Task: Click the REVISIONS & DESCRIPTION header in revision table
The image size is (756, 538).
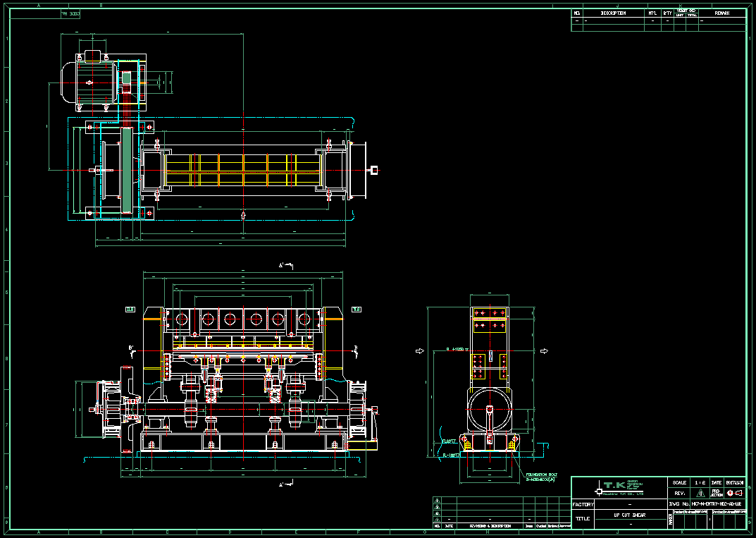Action: [490, 526]
